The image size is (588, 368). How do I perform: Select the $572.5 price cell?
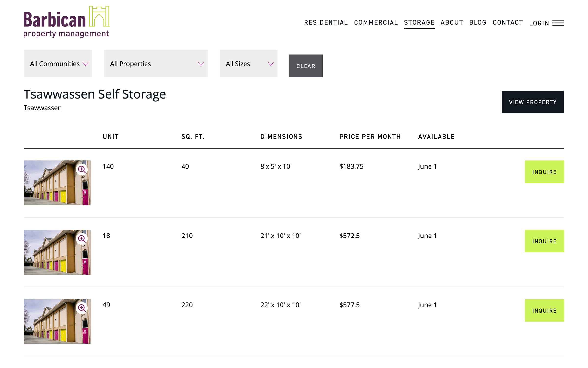pyautogui.click(x=349, y=236)
